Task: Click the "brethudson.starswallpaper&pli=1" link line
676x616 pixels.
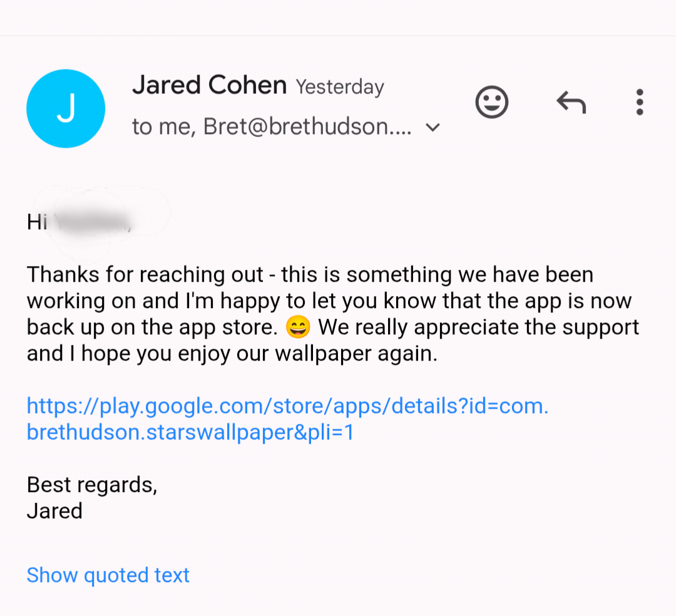Action: [190, 432]
